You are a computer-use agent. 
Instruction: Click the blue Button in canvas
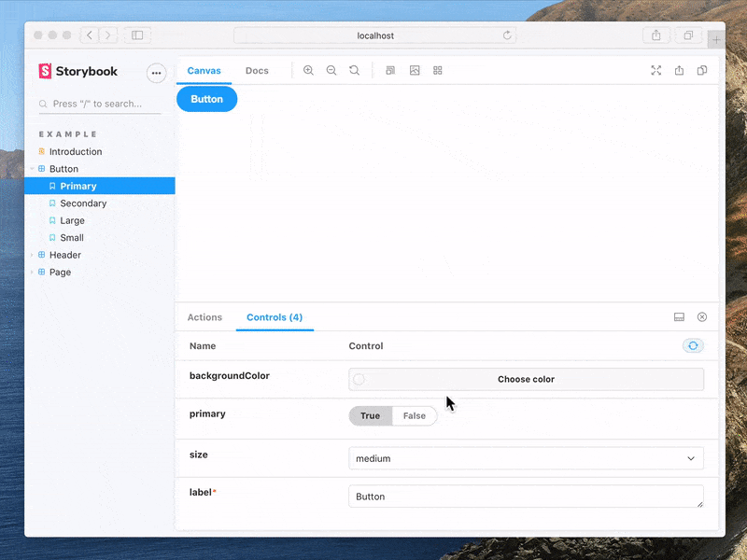206,99
